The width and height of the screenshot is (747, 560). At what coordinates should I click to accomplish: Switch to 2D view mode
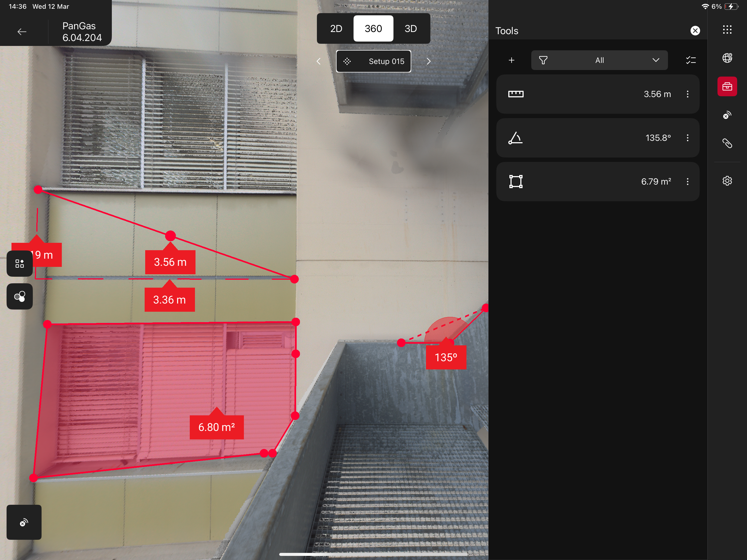pyautogui.click(x=336, y=29)
